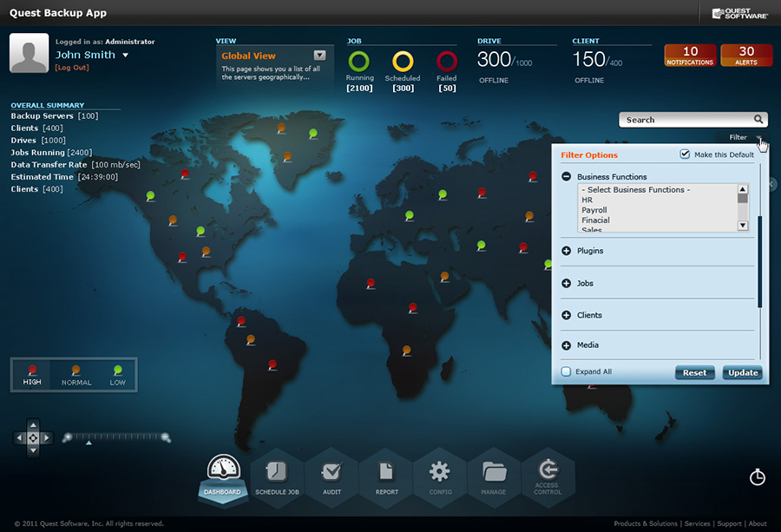This screenshot has width=781, height=532.
Task: Click the green Running jobs ring
Action: [x=358, y=62]
